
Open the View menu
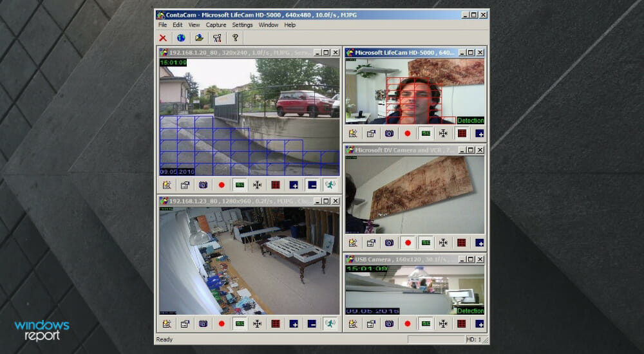[194, 25]
